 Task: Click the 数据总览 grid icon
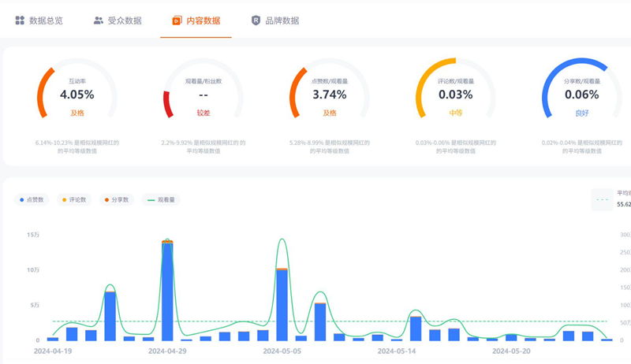(x=20, y=20)
